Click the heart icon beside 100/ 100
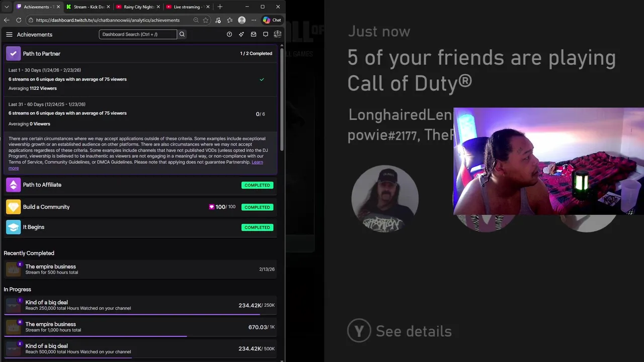The height and width of the screenshot is (362, 644). coord(211,207)
